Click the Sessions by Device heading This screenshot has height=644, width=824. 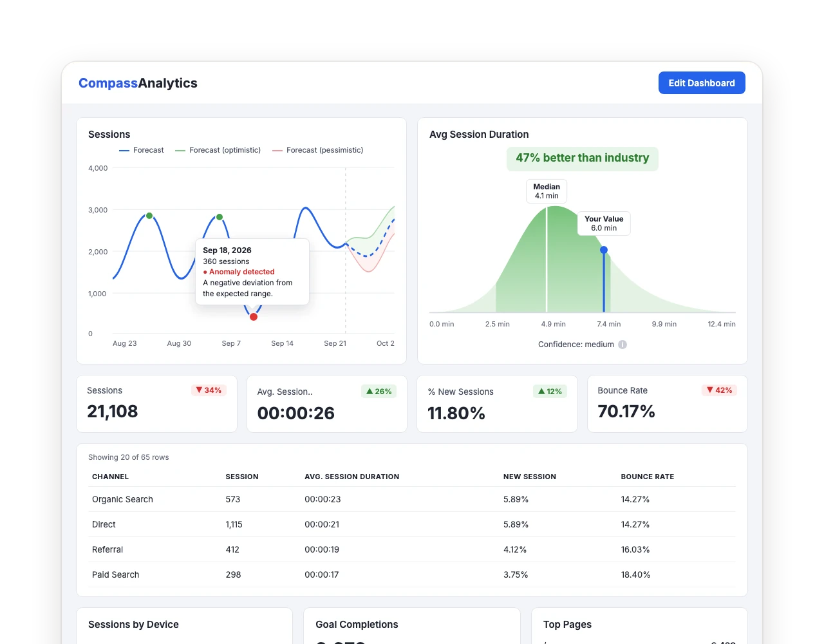pyautogui.click(x=133, y=625)
